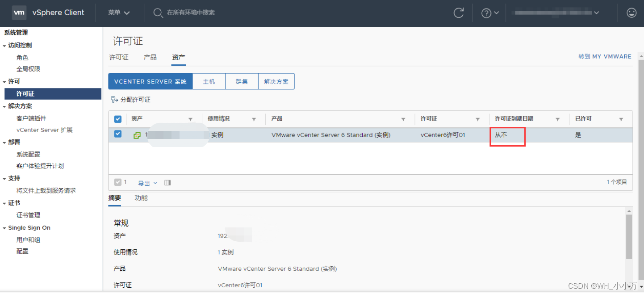This screenshot has height=294, width=644.
Task: Click 从不 expiration cell in table row
Action: [501, 134]
